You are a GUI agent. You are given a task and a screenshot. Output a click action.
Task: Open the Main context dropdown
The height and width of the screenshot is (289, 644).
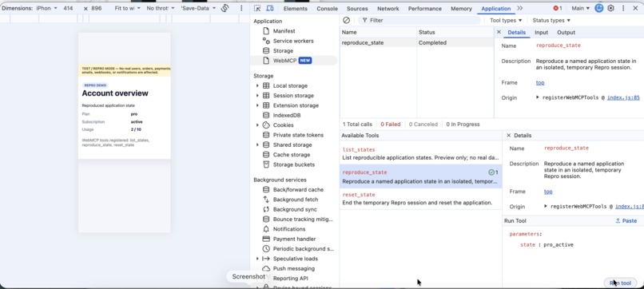580,8
